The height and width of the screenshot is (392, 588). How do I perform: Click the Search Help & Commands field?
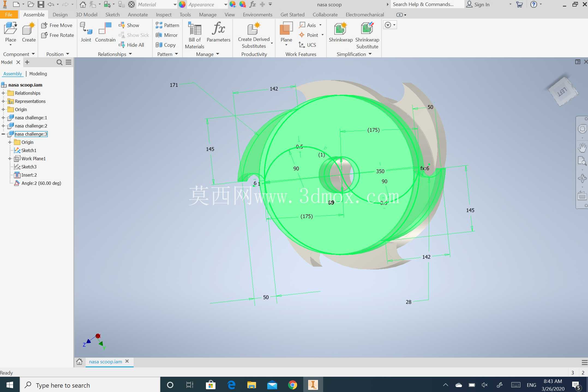(427, 4)
